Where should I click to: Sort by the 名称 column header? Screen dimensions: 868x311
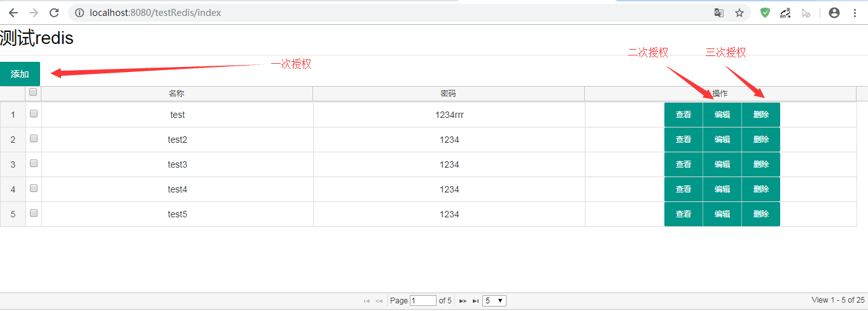click(x=177, y=94)
